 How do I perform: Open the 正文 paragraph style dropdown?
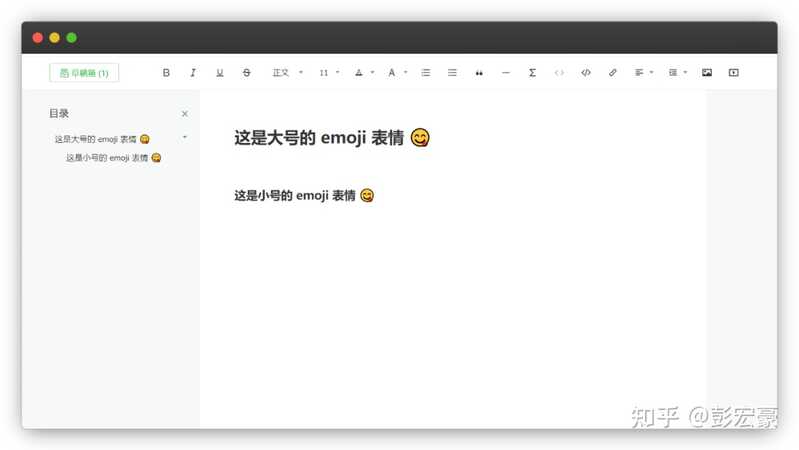pos(287,73)
